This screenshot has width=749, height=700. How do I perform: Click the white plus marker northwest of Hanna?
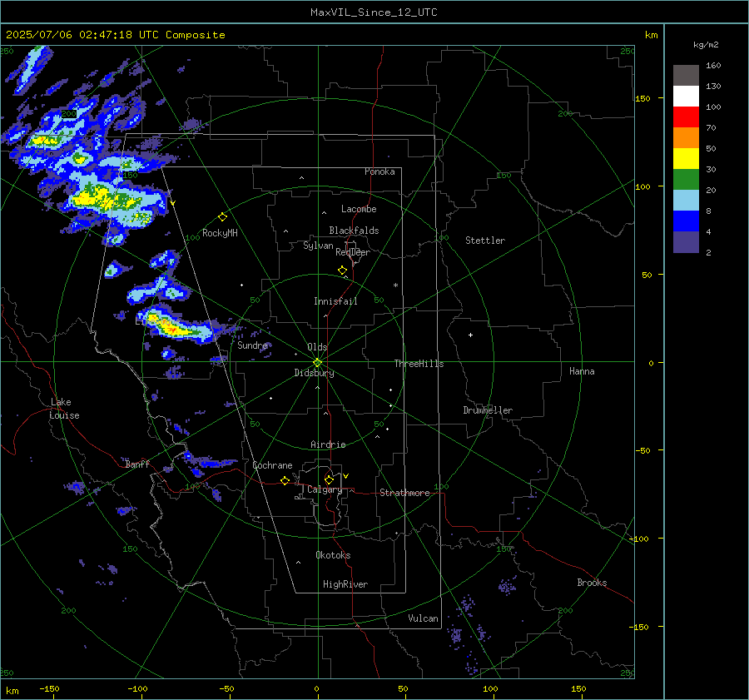coord(470,335)
